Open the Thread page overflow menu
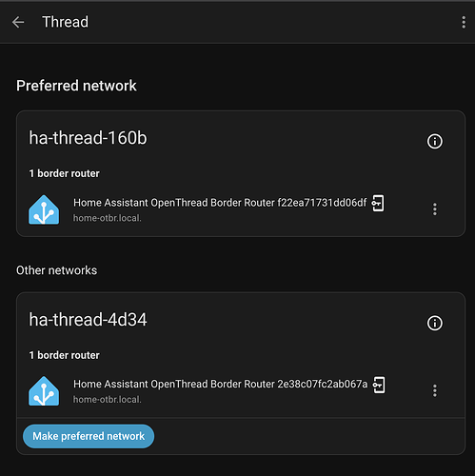This screenshot has height=476, width=475. (x=464, y=22)
